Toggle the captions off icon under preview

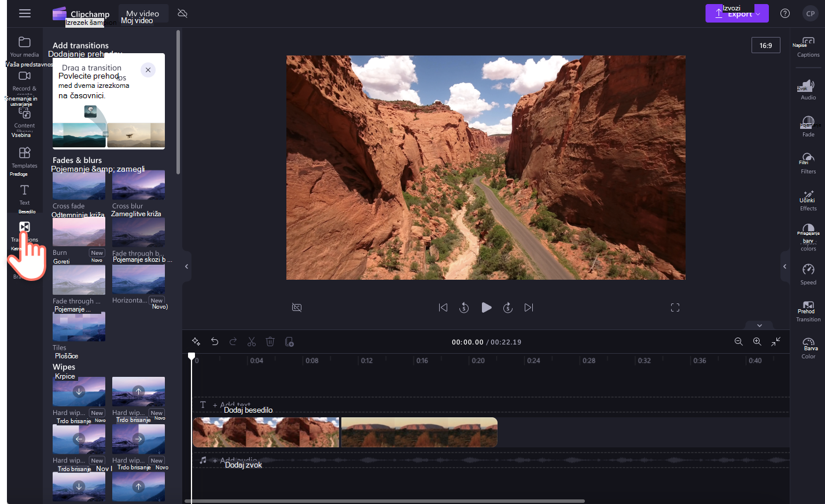point(297,307)
